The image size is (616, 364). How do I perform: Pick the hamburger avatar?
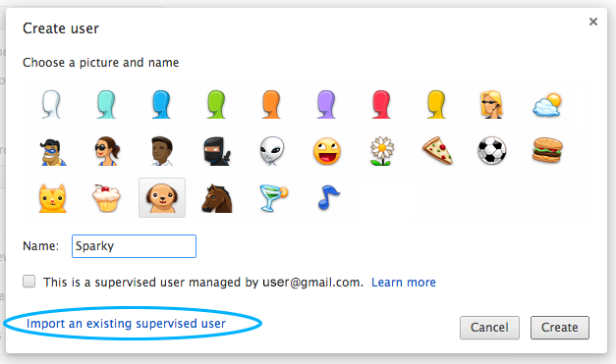click(547, 150)
